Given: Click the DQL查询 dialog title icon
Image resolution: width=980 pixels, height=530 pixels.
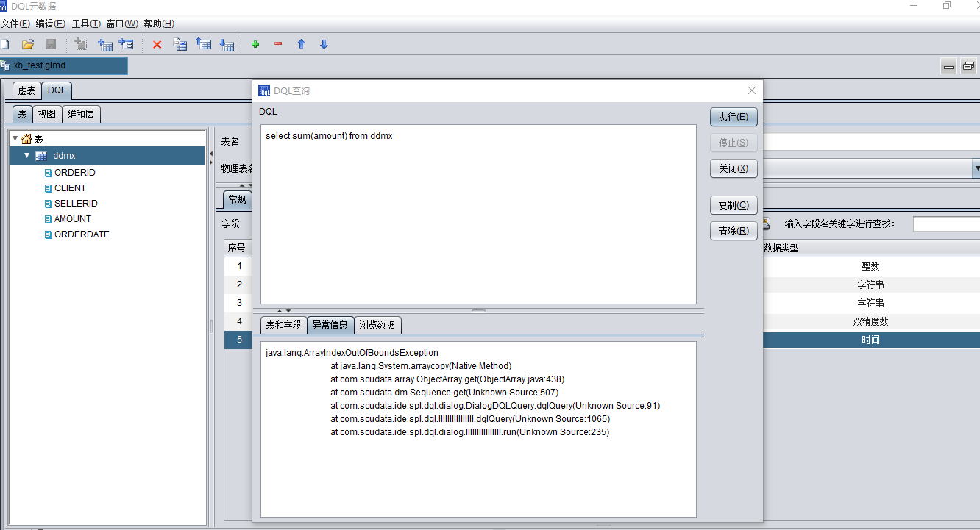Looking at the screenshot, I should (x=265, y=90).
